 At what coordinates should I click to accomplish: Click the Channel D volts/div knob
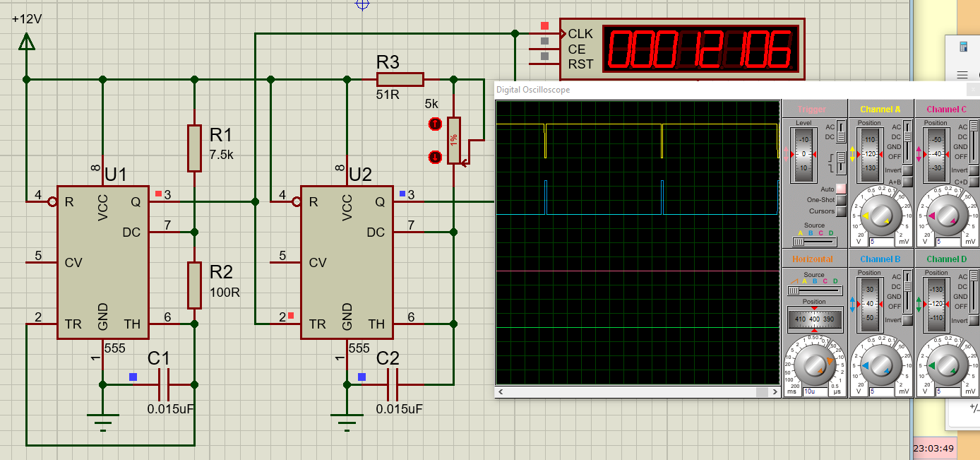pyautogui.click(x=947, y=365)
